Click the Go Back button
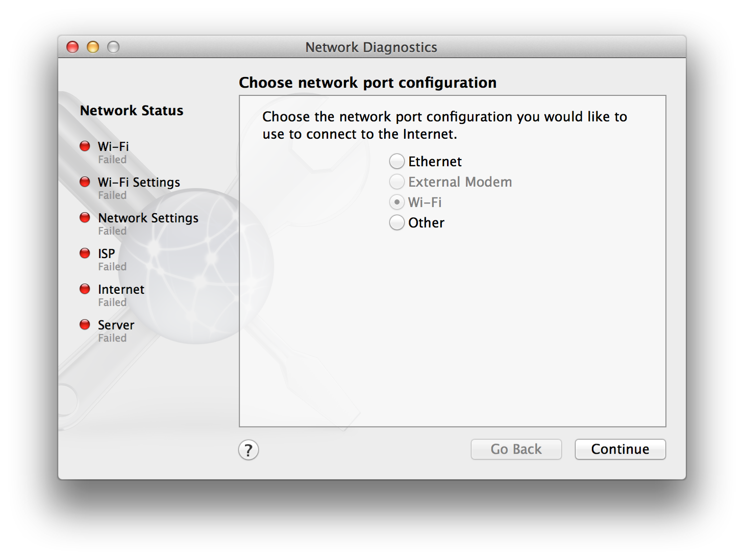744x560 pixels. (516, 449)
